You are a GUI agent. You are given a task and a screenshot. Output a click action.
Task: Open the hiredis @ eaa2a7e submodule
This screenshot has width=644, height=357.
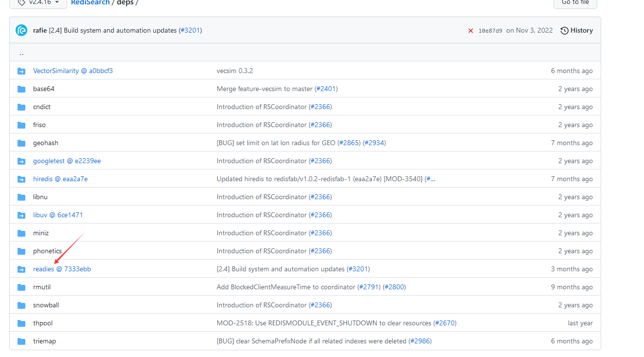click(x=60, y=179)
